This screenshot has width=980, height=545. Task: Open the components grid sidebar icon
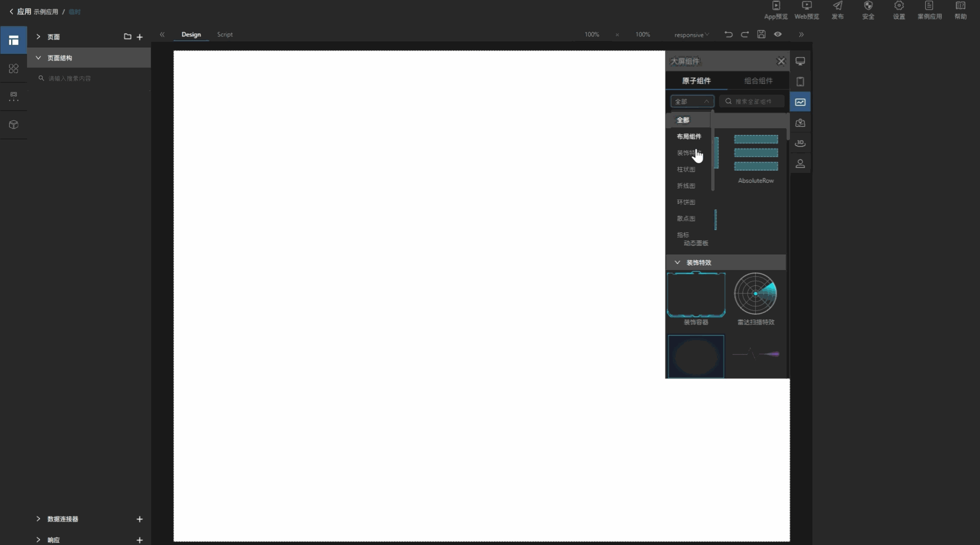(14, 68)
